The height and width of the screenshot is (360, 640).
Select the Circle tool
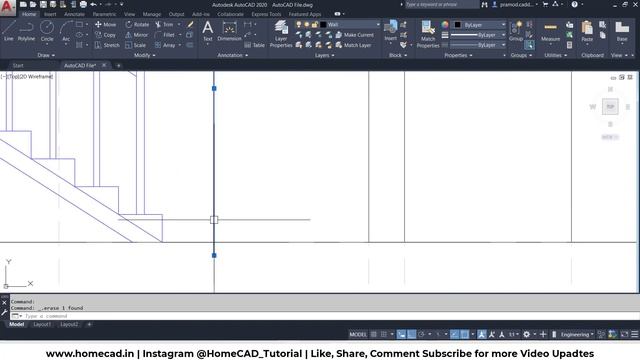(x=47, y=31)
